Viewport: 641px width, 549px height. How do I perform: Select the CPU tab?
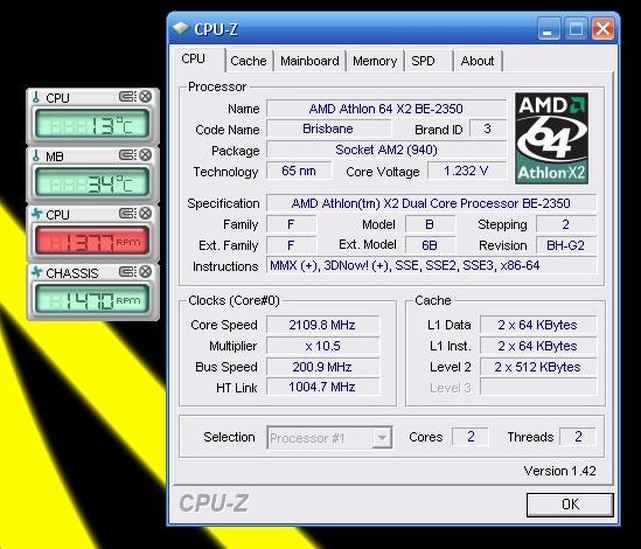click(197, 59)
